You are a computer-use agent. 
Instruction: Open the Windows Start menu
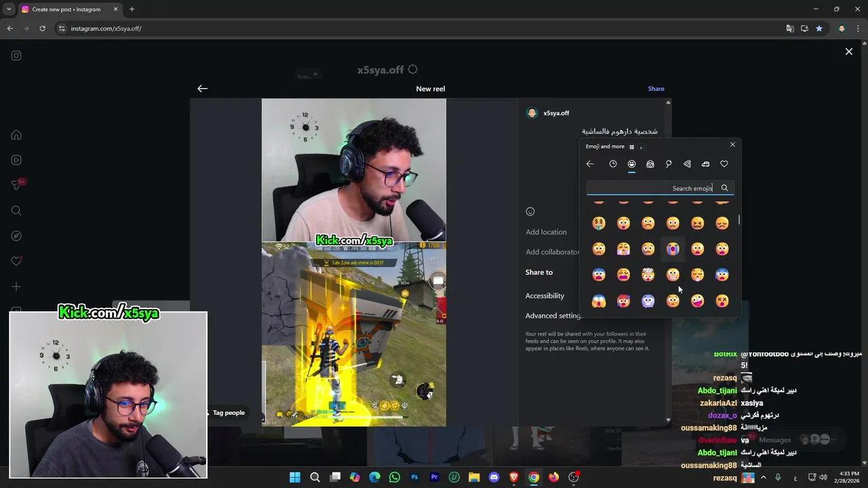click(x=295, y=477)
